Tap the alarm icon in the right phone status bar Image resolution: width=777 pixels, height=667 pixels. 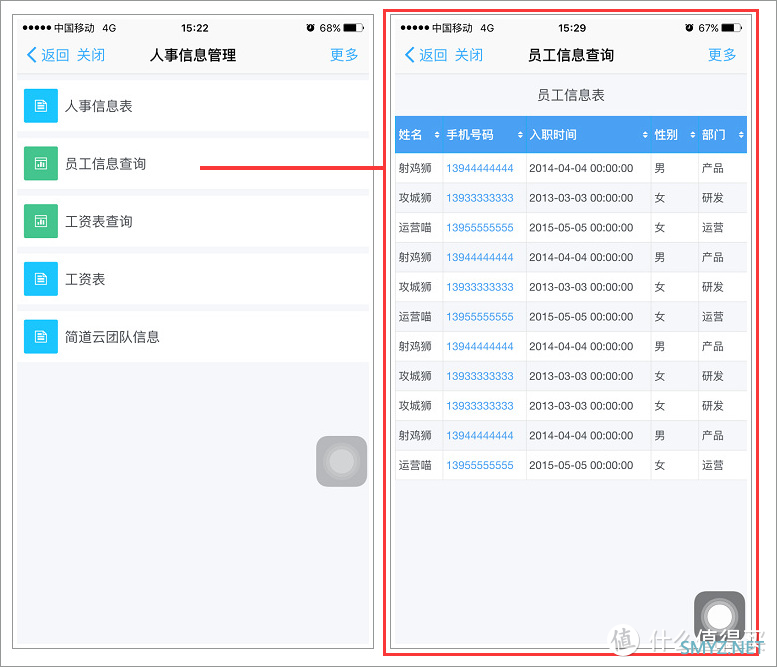[x=689, y=28]
